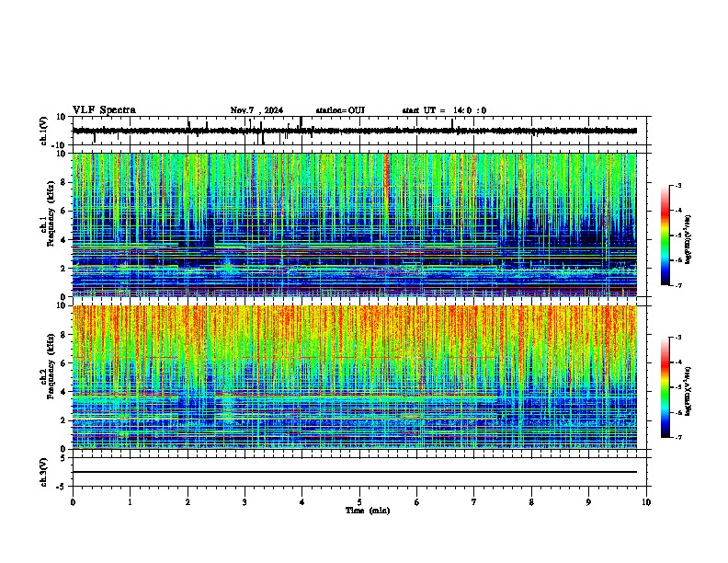Screen dimensions: 728x563
Task: Click time tick label "2" on x-axis
Action: tap(188, 502)
